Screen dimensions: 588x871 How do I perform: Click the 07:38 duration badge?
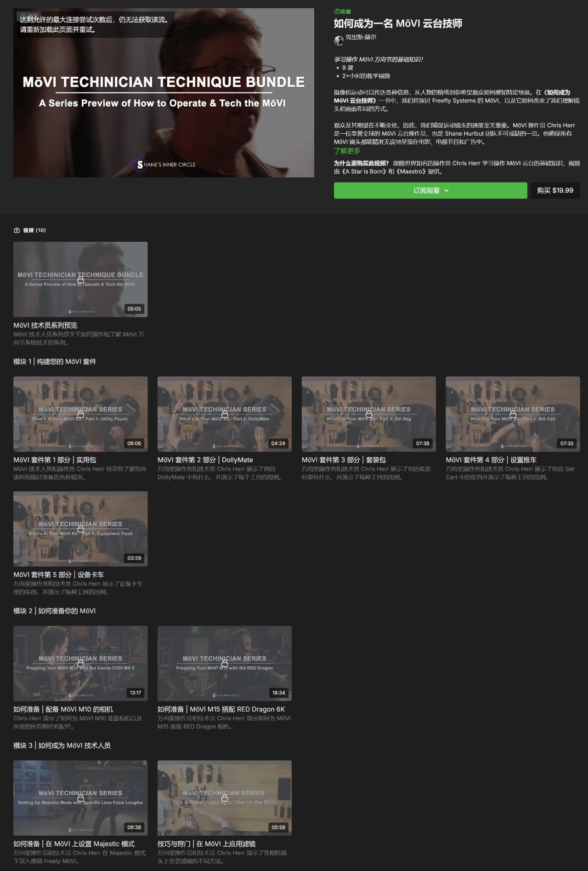point(423,444)
